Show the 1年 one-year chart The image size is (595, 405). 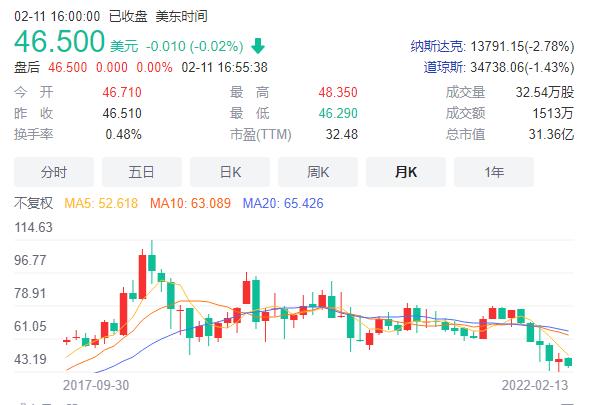point(494,172)
